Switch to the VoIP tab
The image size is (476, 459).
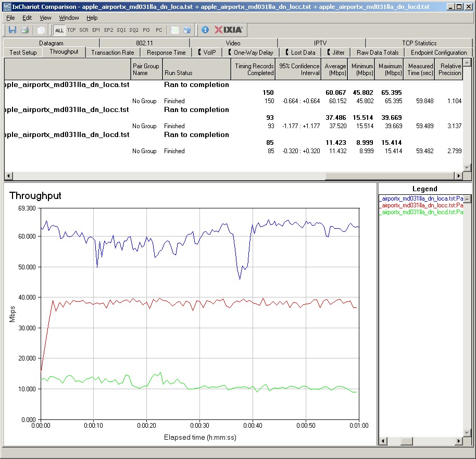(x=207, y=53)
